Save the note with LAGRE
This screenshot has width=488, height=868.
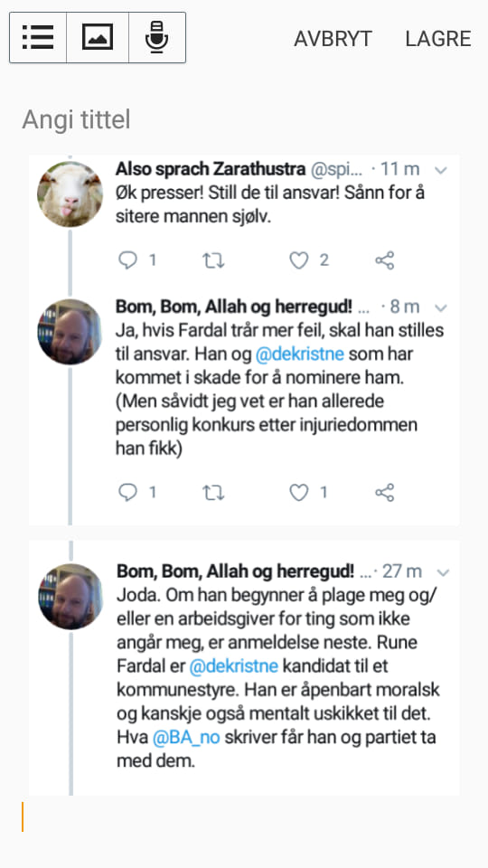pyautogui.click(x=438, y=39)
